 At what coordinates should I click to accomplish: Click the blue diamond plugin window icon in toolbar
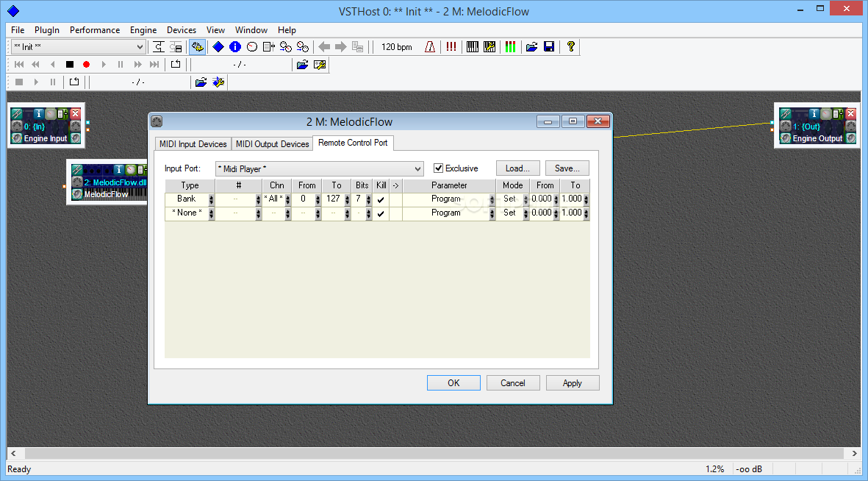click(x=218, y=47)
